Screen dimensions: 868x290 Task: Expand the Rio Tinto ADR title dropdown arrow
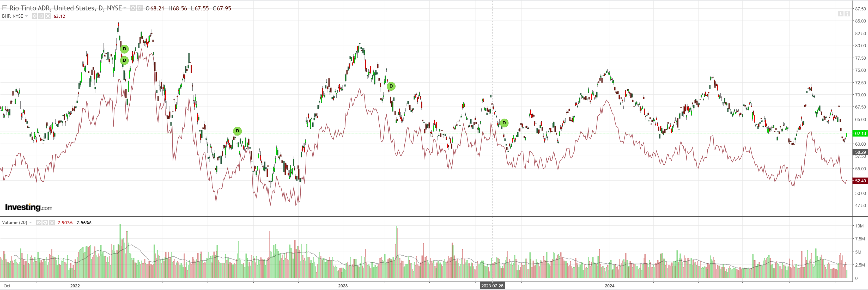(x=125, y=8)
